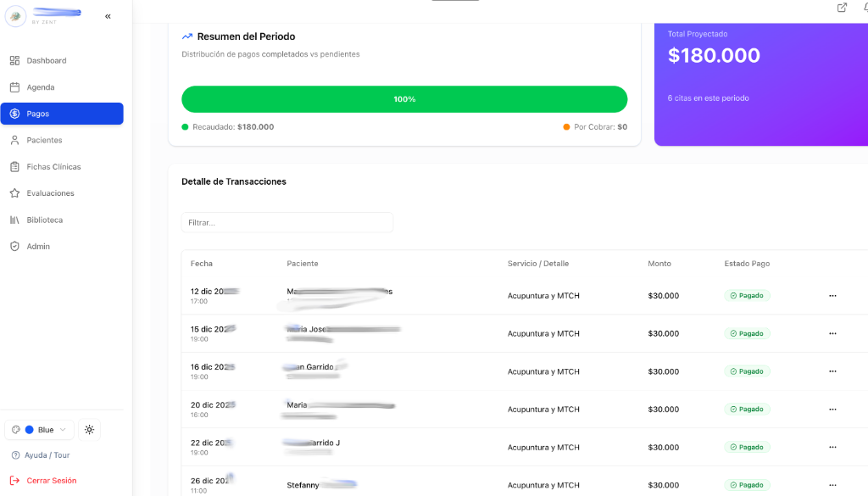Image resolution: width=868 pixels, height=496 pixels.
Task: Open the actions menu on the 16 dic row
Action: pos(832,371)
